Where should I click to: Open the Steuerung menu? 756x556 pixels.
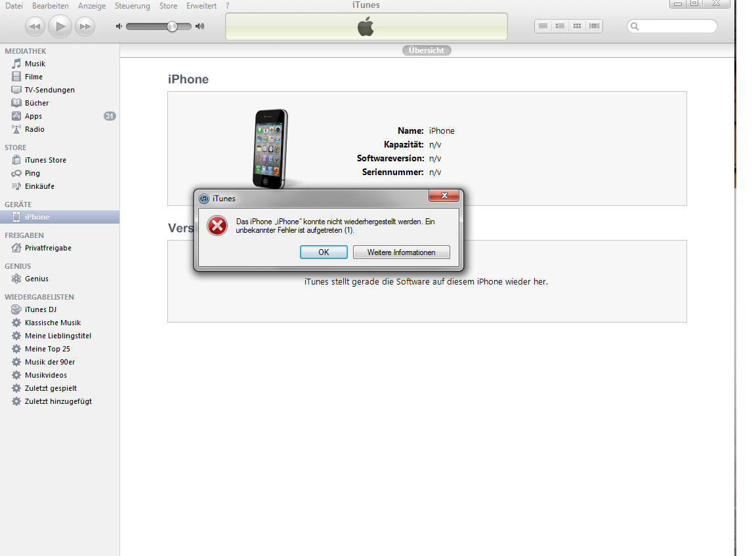click(x=132, y=6)
